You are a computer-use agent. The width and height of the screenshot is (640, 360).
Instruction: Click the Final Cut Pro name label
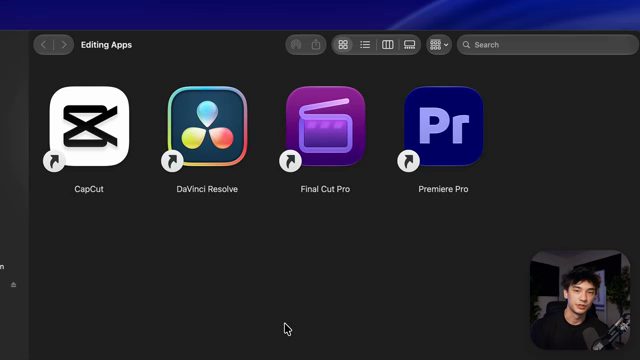pyautogui.click(x=325, y=189)
